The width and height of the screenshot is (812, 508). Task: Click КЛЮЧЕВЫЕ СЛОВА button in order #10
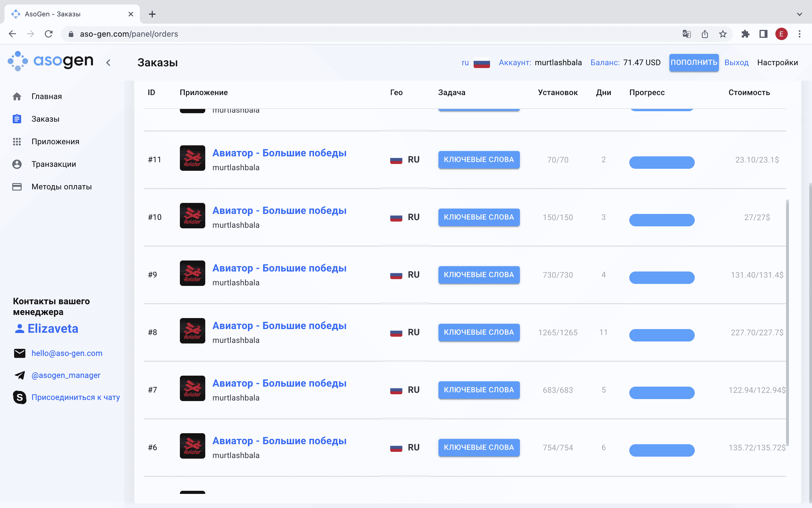(479, 217)
